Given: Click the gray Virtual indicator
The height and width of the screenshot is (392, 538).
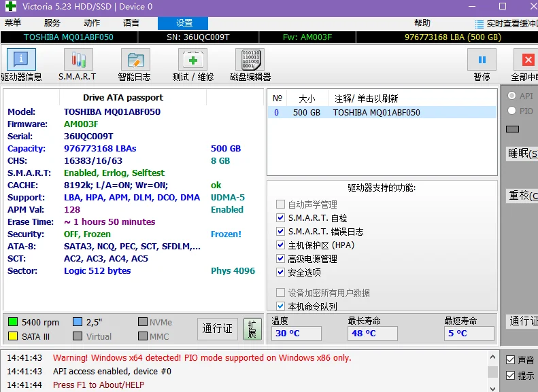Looking at the screenshot, I should pos(78,336).
